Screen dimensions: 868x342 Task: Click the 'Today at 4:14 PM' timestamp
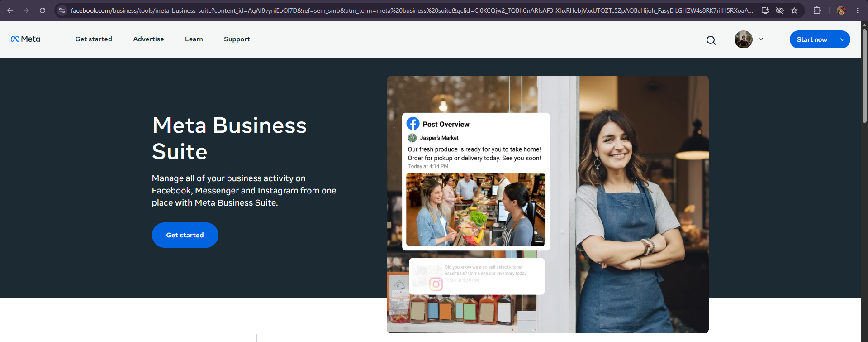pyautogui.click(x=428, y=166)
